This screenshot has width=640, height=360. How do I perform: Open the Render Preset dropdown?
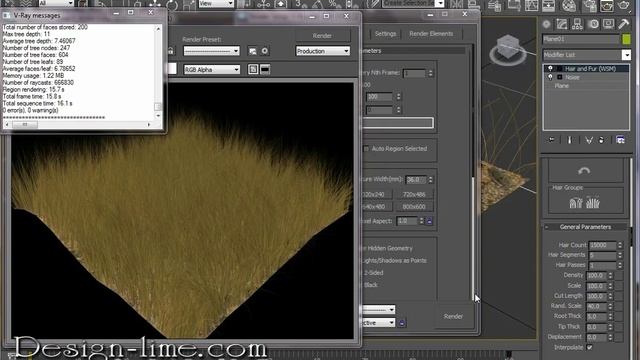click(x=211, y=51)
